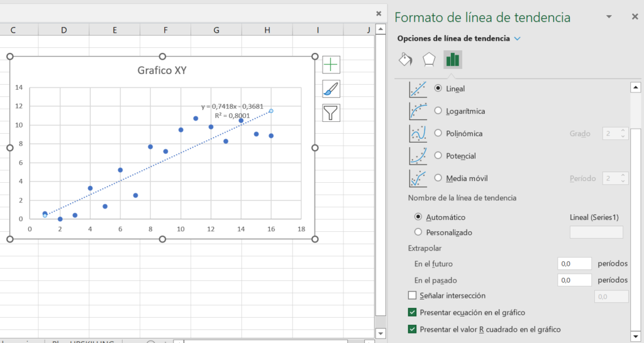Open task pane options dropdown arrow
The height and width of the screenshot is (343, 644).
coord(609,17)
